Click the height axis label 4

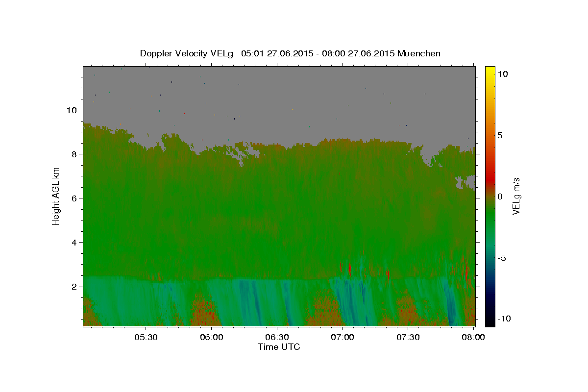(74, 243)
